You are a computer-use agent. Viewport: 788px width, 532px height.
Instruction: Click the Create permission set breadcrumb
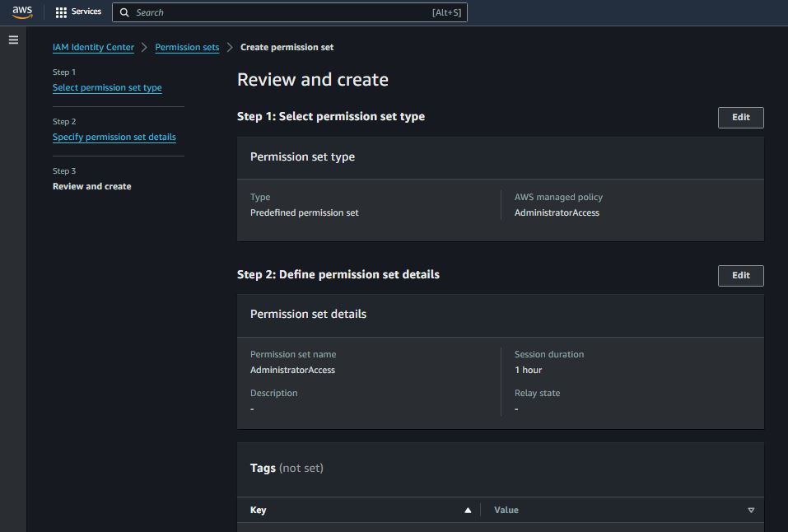click(x=287, y=48)
